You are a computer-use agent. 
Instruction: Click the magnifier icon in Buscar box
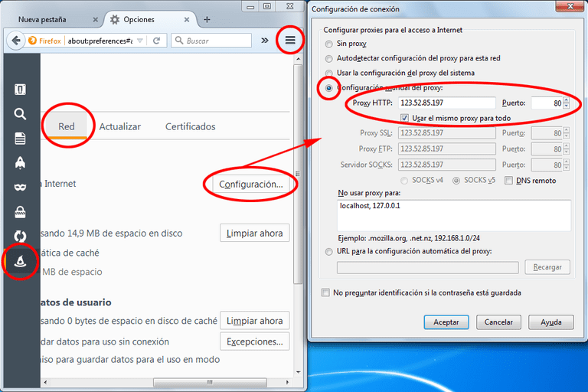coord(179,40)
